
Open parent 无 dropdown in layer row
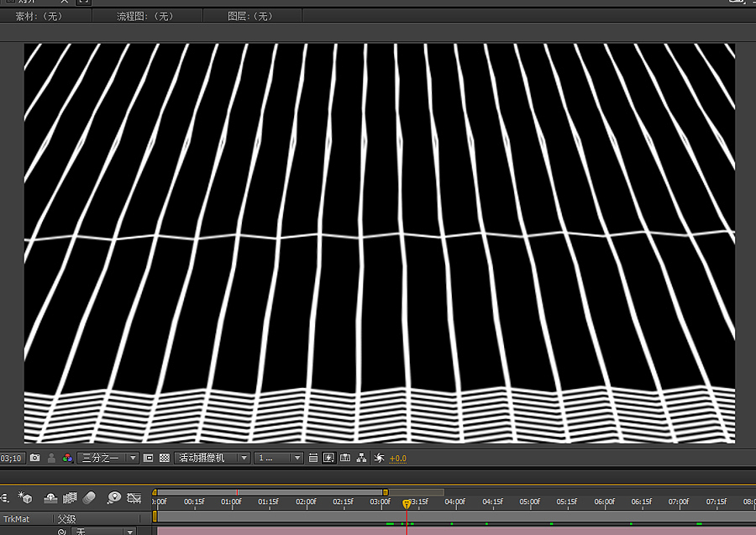click(x=102, y=531)
